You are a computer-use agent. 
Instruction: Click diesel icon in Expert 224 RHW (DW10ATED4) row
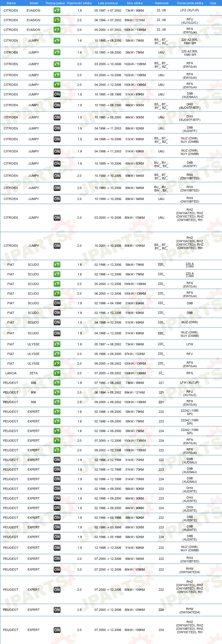[57, 610]
